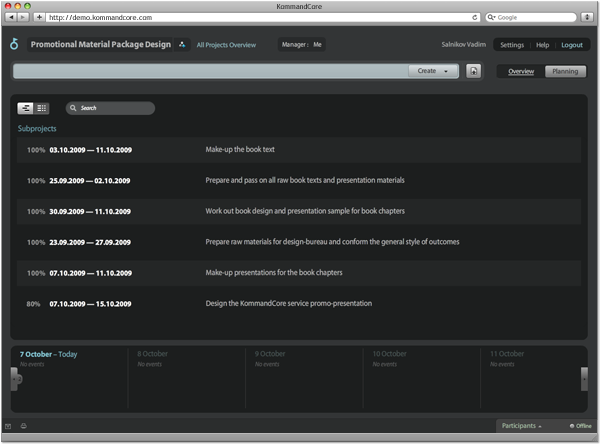Select the 9 October calendar day
The width and height of the screenshot is (600, 447).
coord(270,354)
